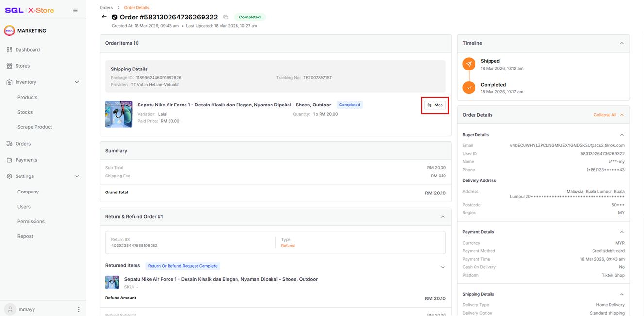Click the Shipped timeline icon
644x316 pixels.
(469, 64)
